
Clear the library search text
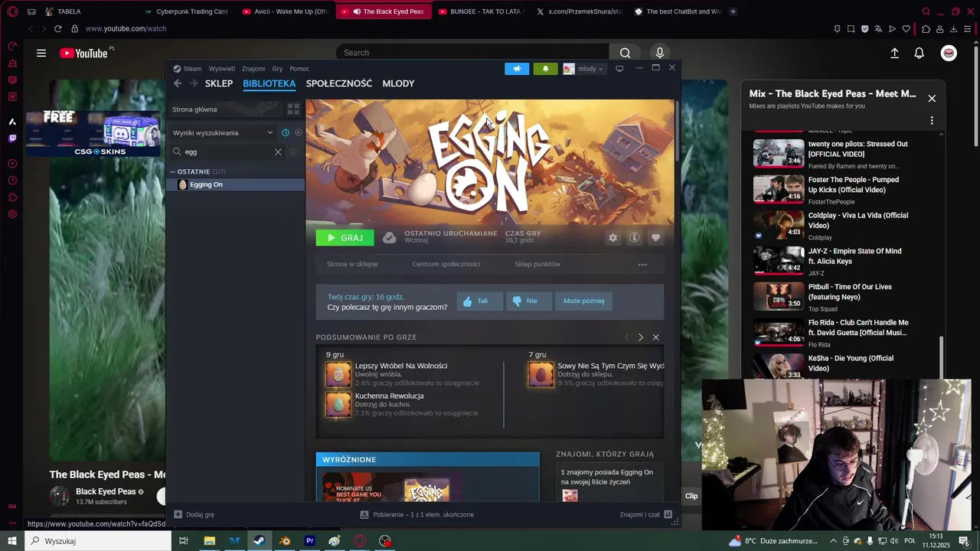click(x=278, y=152)
